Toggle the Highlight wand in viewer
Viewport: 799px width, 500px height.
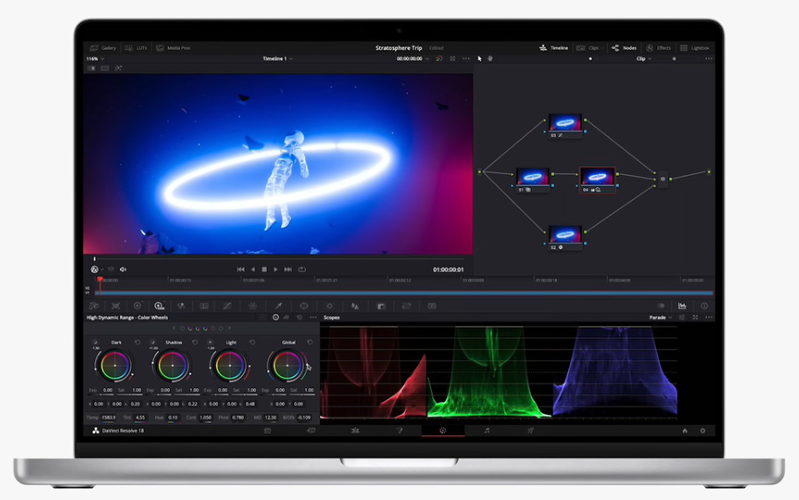tap(118, 68)
